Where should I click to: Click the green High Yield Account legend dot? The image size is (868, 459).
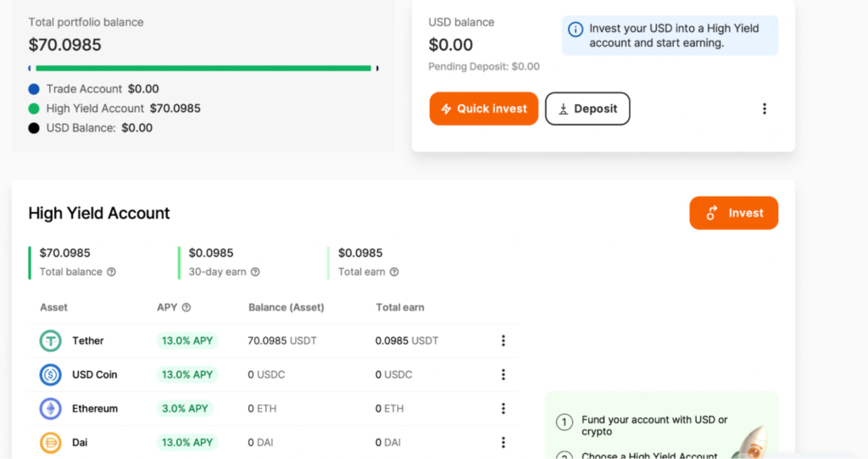(34, 109)
